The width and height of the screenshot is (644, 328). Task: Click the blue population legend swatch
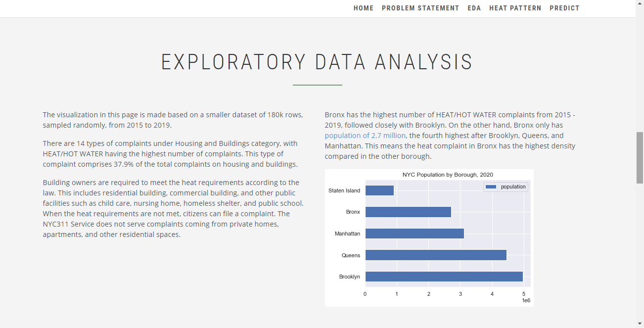(x=491, y=187)
